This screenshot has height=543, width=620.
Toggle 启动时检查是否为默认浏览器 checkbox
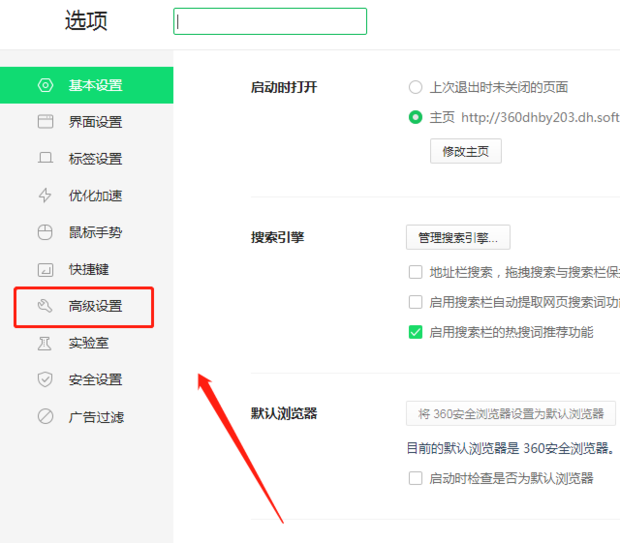pos(416,478)
